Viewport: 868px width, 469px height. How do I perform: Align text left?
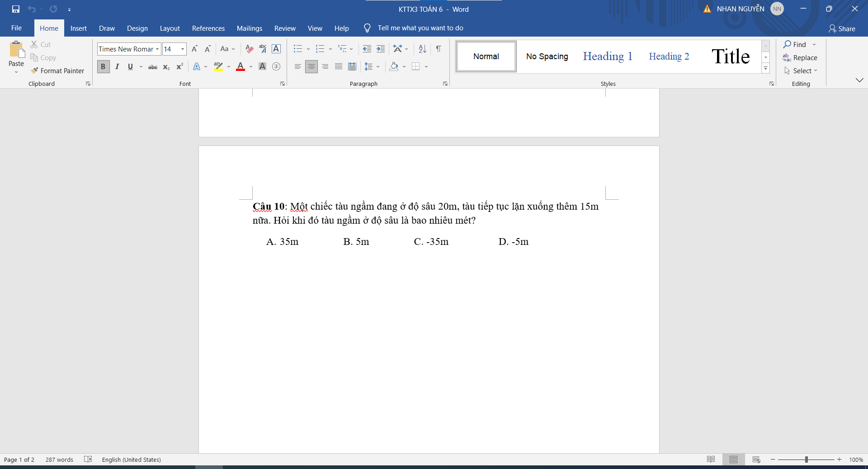tap(297, 66)
